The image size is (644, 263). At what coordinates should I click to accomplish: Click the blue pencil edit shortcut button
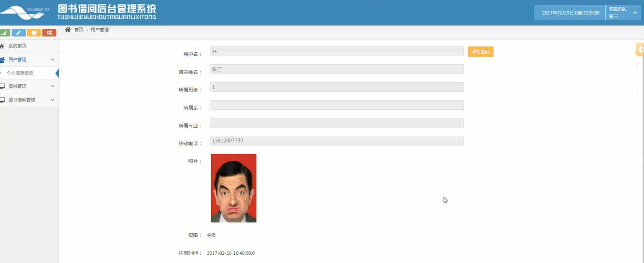click(x=18, y=33)
